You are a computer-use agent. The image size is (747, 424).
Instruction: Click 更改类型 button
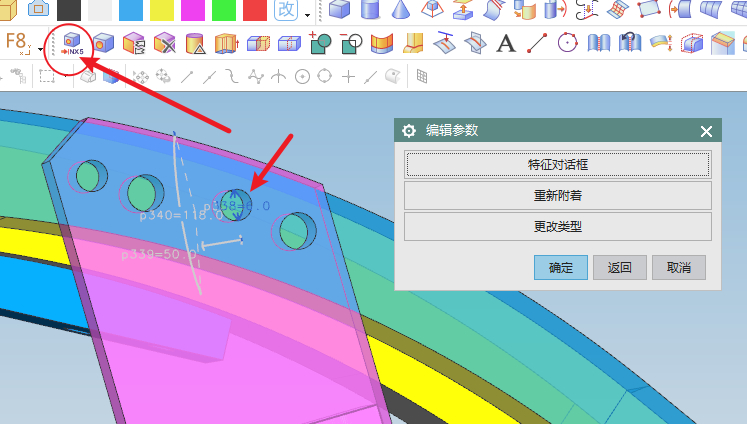pos(558,226)
